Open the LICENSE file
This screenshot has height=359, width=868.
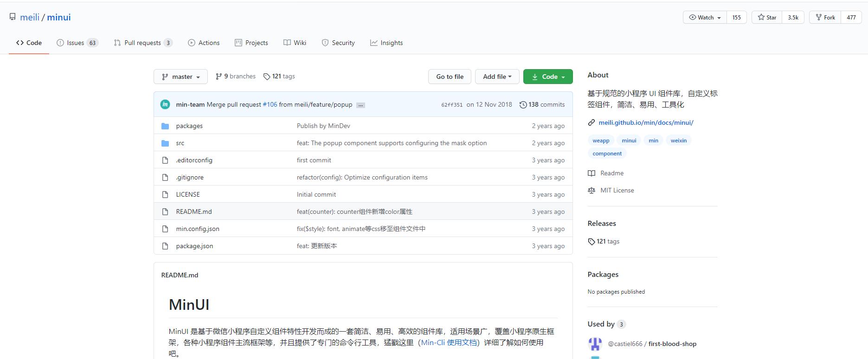(x=188, y=194)
